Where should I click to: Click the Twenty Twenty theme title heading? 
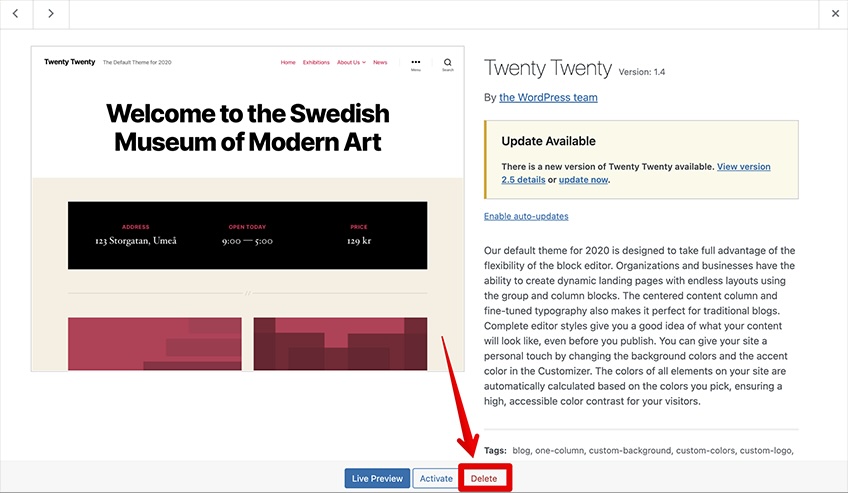[547, 68]
